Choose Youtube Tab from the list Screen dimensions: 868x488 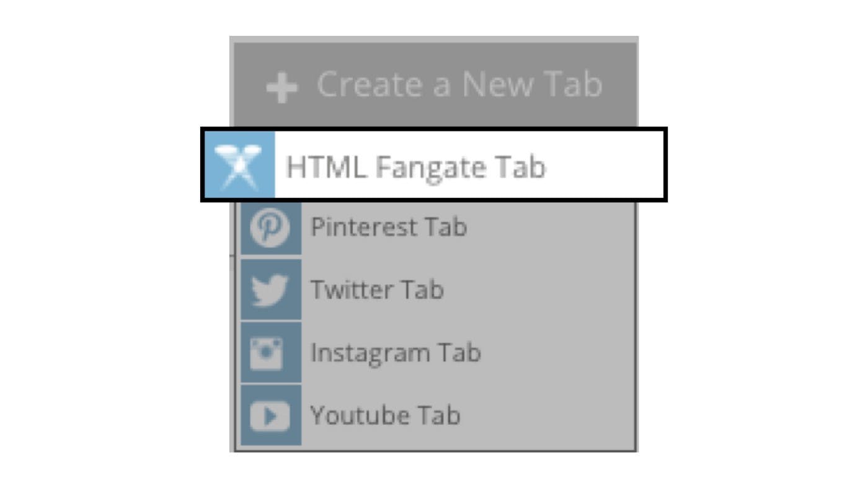click(x=438, y=415)
